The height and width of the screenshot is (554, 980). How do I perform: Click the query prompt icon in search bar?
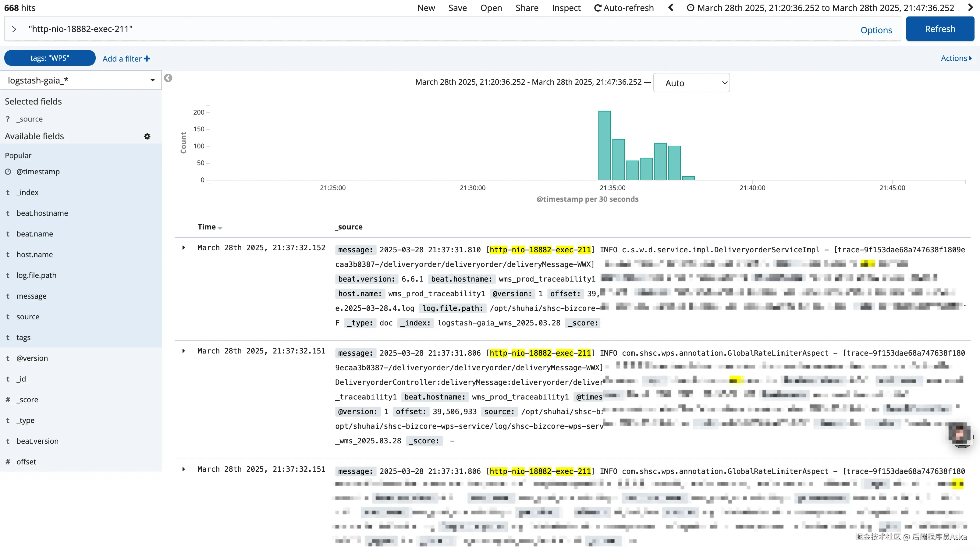coord(16,29)
